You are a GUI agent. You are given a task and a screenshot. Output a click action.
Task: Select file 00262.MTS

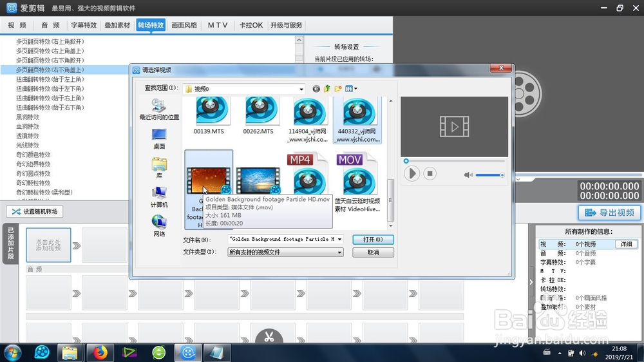tap(258, 117)
